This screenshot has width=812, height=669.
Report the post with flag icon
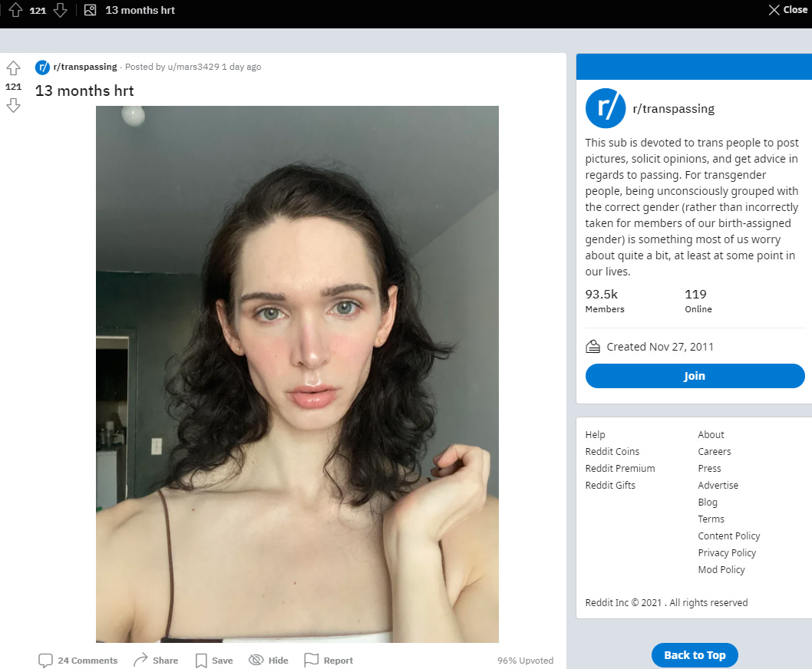(328, 661)
